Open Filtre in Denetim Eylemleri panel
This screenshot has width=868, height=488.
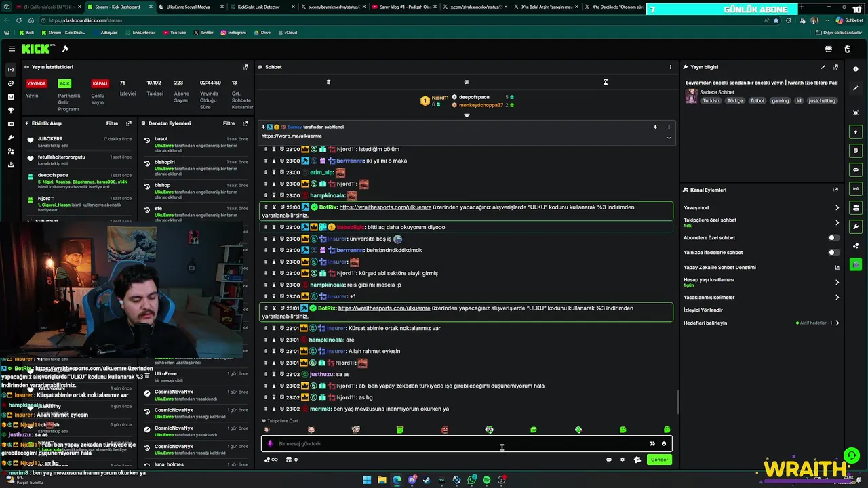coord(229,123)
